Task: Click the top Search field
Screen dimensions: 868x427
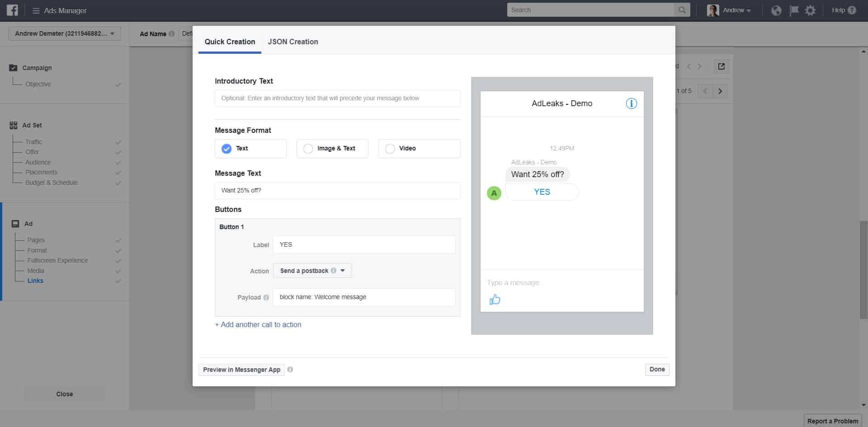Action: pos(590,10)
